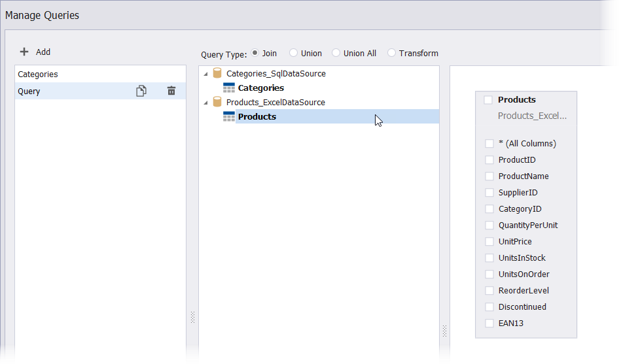Collapse the Products_ExcelDataSource tree node
Screen dimensions: 619x364
point(206,103)
